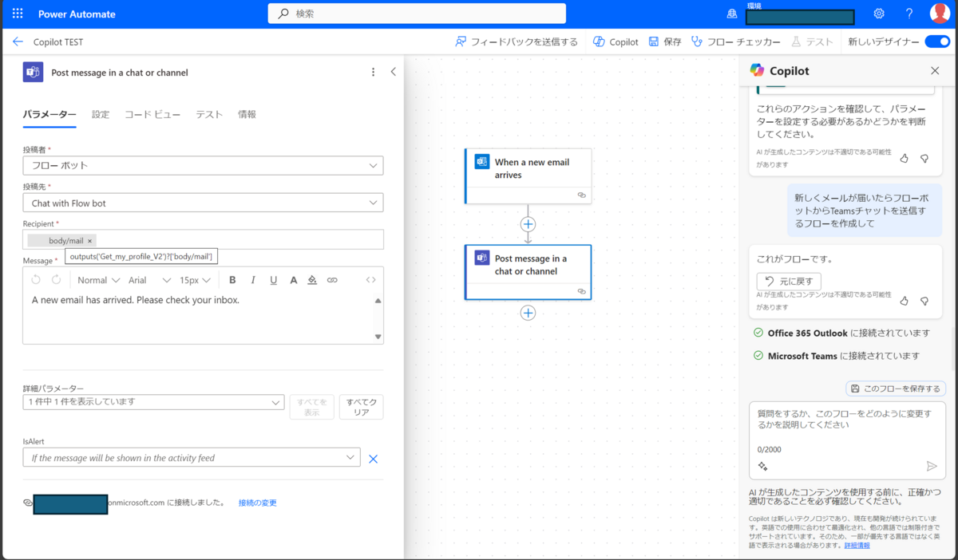
Task: Click the 元に戻す button
Action: [789, 282]
